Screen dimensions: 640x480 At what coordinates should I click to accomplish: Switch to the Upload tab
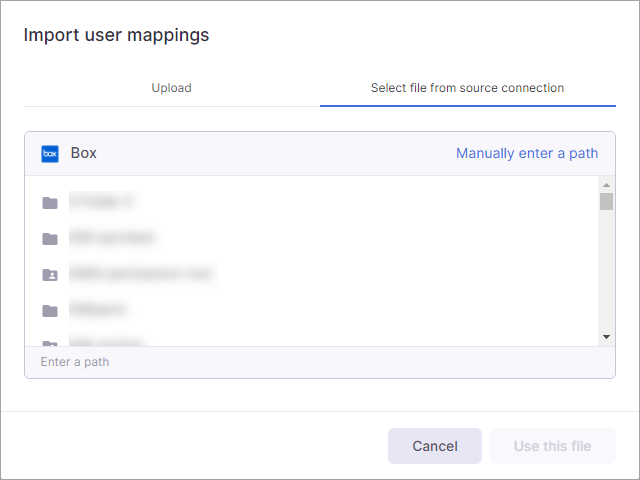coord(171,88)
